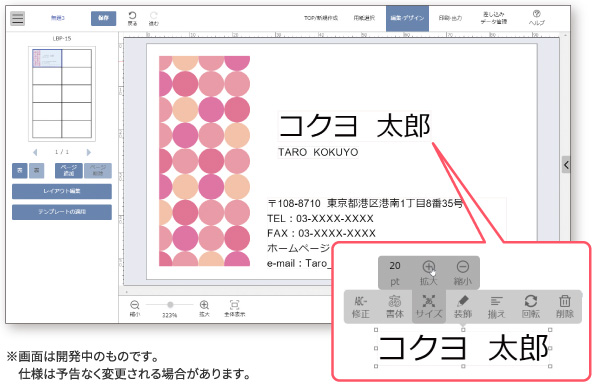
Task: Switch to the 用紙選択 tab
Action: [x=364, y=18]
